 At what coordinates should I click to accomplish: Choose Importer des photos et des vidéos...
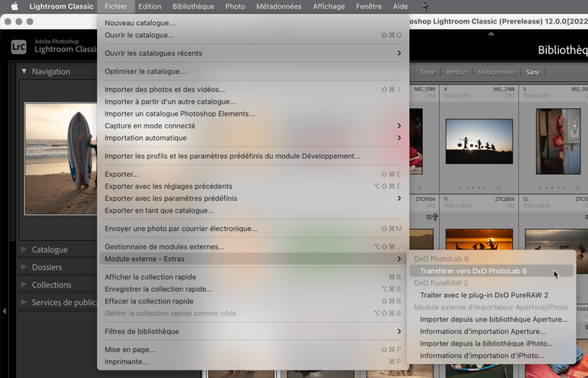click(253, 89)
